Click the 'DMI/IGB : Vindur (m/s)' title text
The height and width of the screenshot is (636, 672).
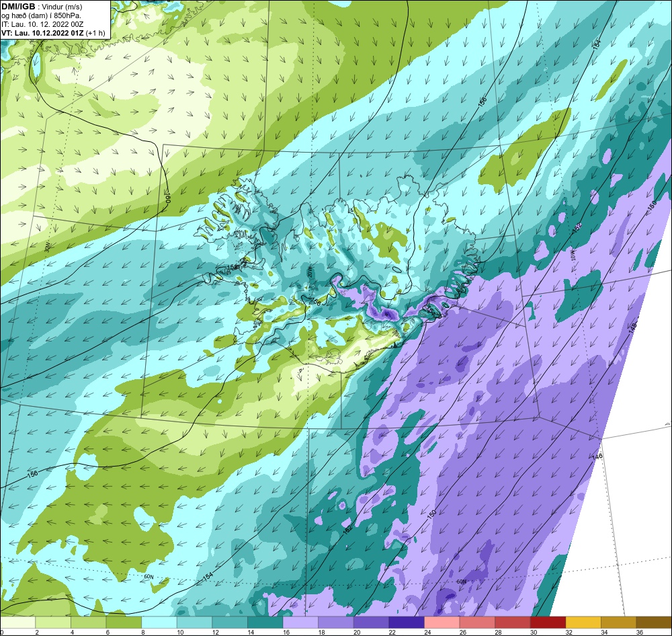pos(42,7)
